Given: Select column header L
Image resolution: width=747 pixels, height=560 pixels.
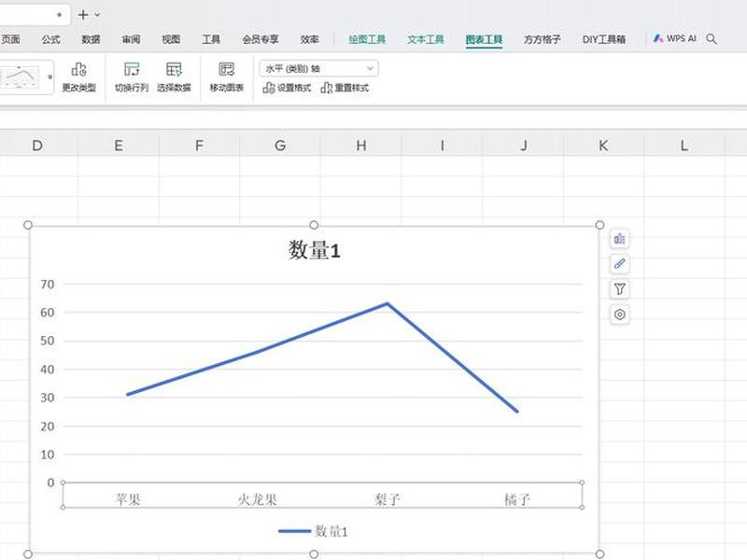Looking at the screenshot, I should 684,146.
